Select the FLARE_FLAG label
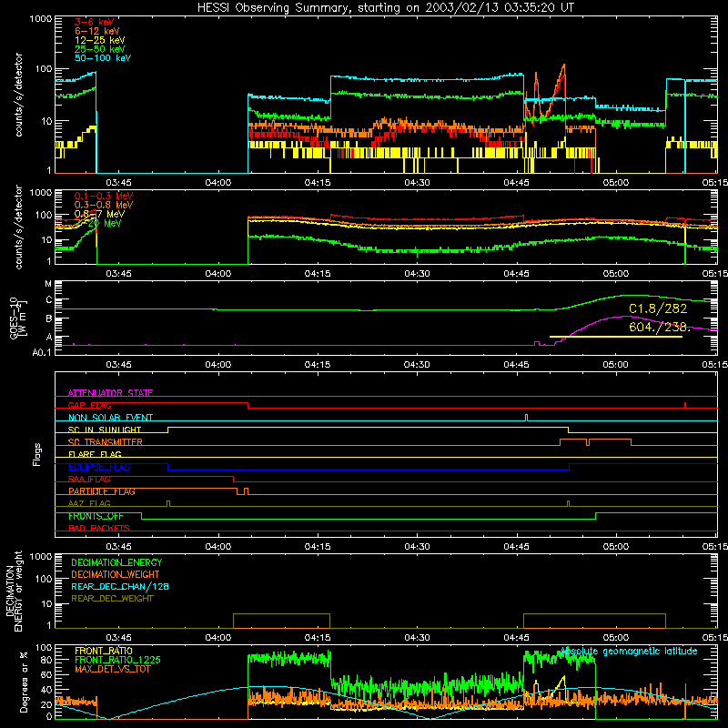Image resolution: width=728 pixels, height=728 pixels. click(x=95, y=454)
